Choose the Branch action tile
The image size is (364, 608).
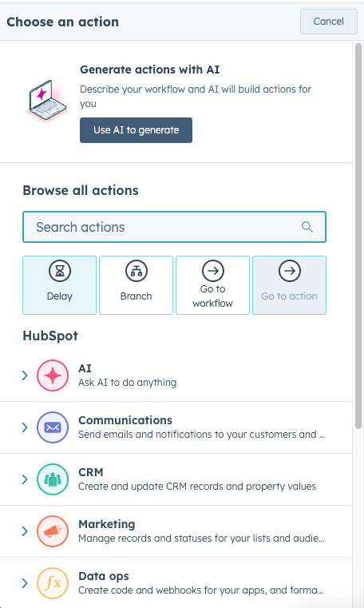click(136, 285)
